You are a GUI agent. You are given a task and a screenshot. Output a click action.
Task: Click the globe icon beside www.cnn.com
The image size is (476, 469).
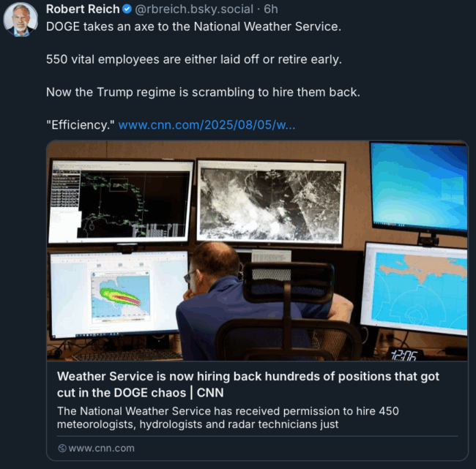point(62,448)
